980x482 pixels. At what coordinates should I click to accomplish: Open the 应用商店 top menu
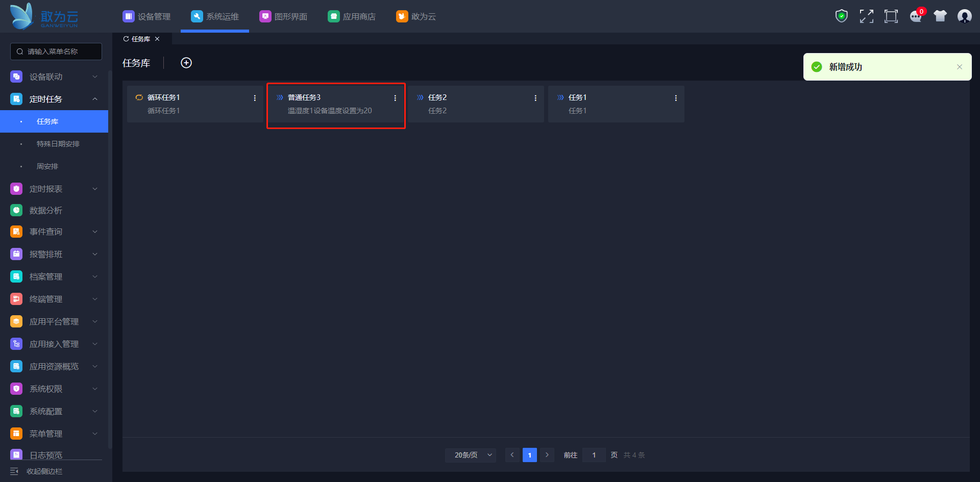[x=352, y=16]
